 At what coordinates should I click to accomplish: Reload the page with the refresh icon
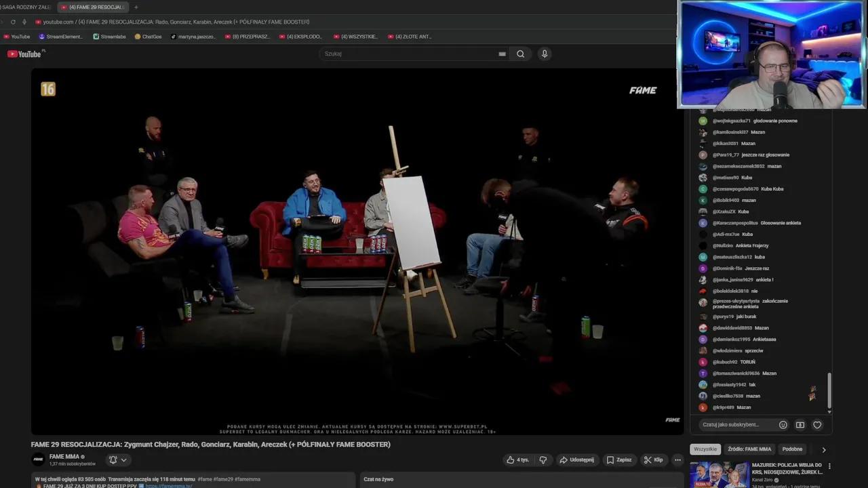pos(13,22)
